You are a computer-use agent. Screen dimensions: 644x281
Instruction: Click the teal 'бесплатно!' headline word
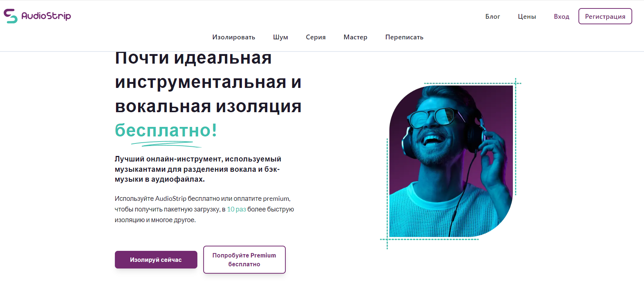[166, 130]
